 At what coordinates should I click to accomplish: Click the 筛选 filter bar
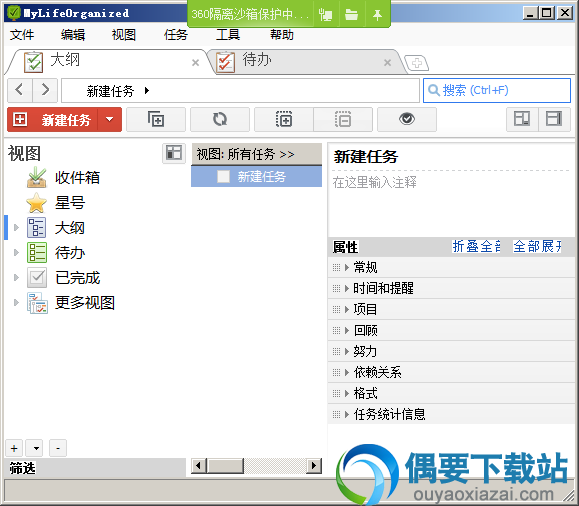(x=95, y=468)
